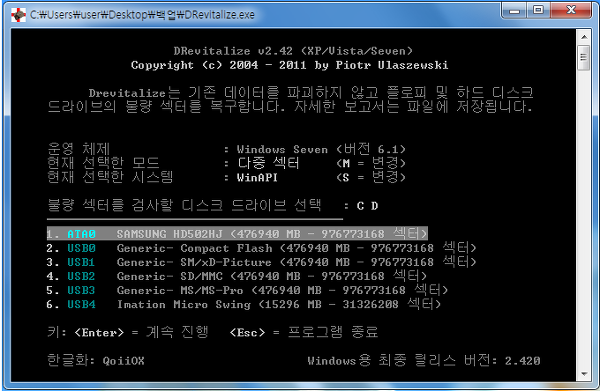
Task: Click the "DRevitalize v2.42" header line
Action: (x=293, y=51)
